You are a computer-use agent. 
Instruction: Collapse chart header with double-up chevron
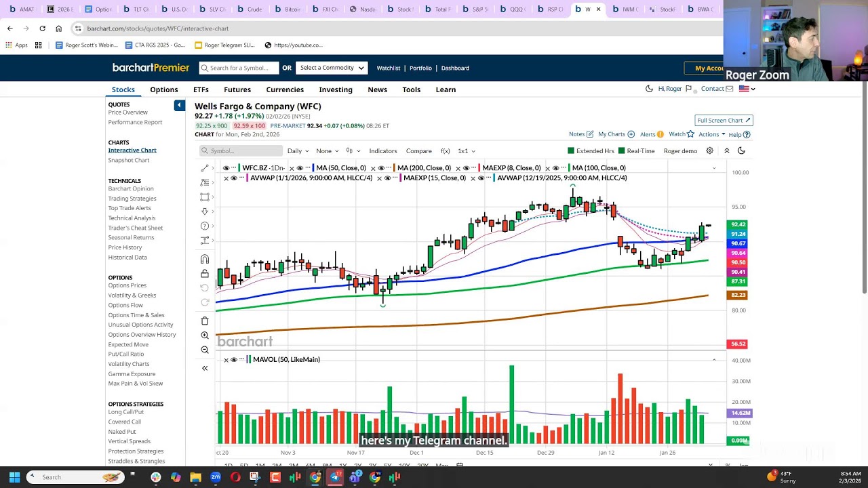click(726, 151)
